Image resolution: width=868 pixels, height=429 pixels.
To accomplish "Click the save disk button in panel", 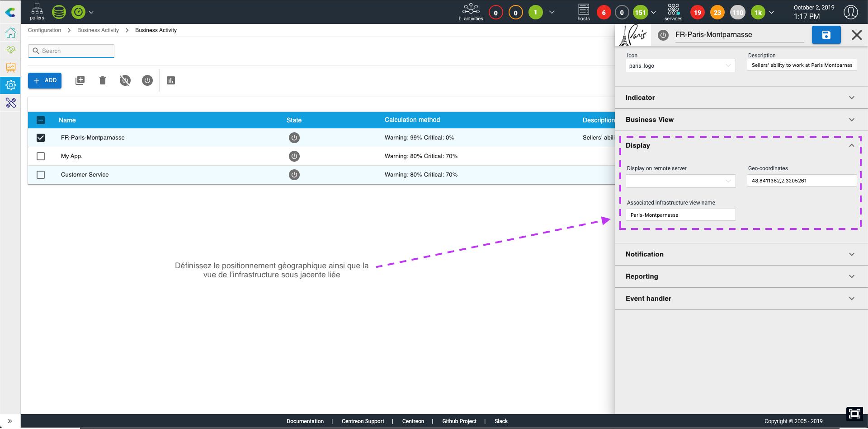I will coord(826,35).
